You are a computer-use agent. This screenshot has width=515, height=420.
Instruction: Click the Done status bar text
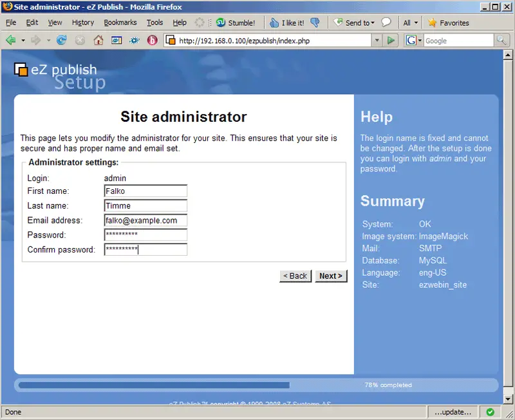pyautogui.click(x=13, y=412)
